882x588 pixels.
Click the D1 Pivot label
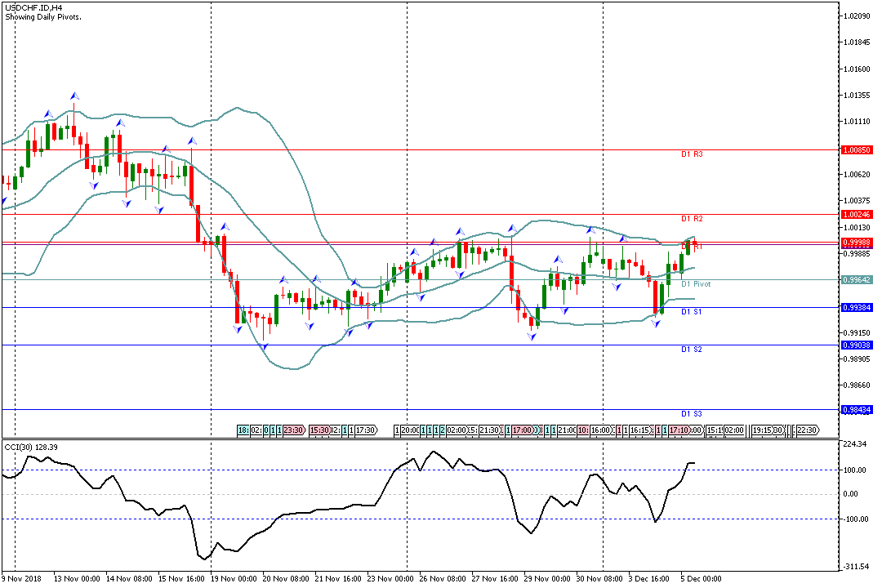click(696, 284)
